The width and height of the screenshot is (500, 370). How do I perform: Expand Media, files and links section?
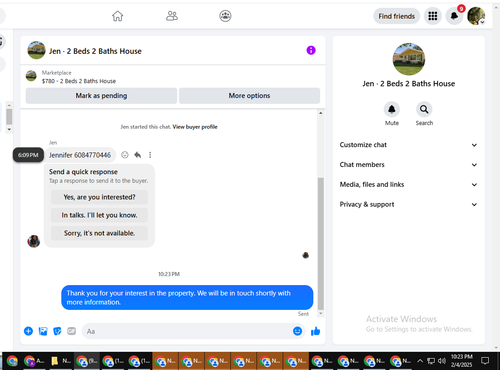(x=409, y=185)
